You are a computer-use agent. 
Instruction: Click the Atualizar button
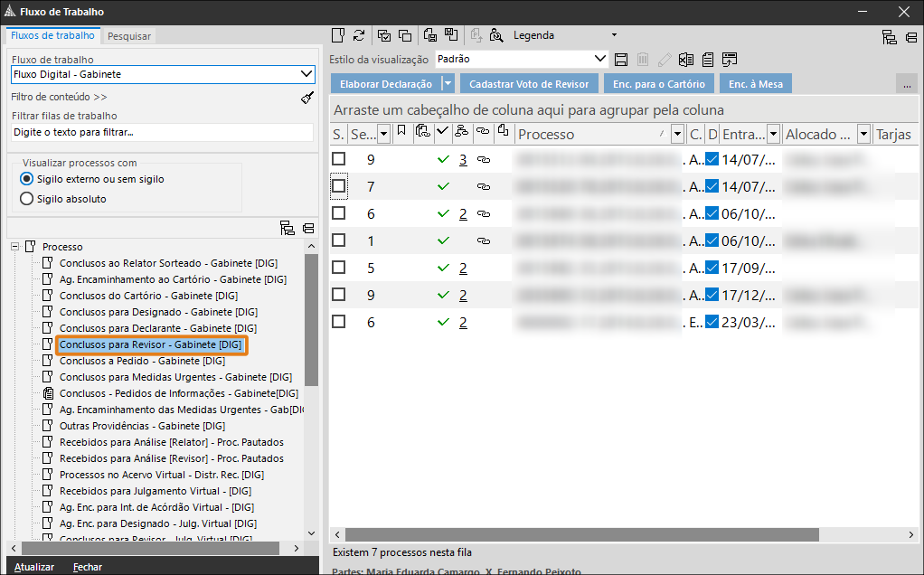pos(34,567)
